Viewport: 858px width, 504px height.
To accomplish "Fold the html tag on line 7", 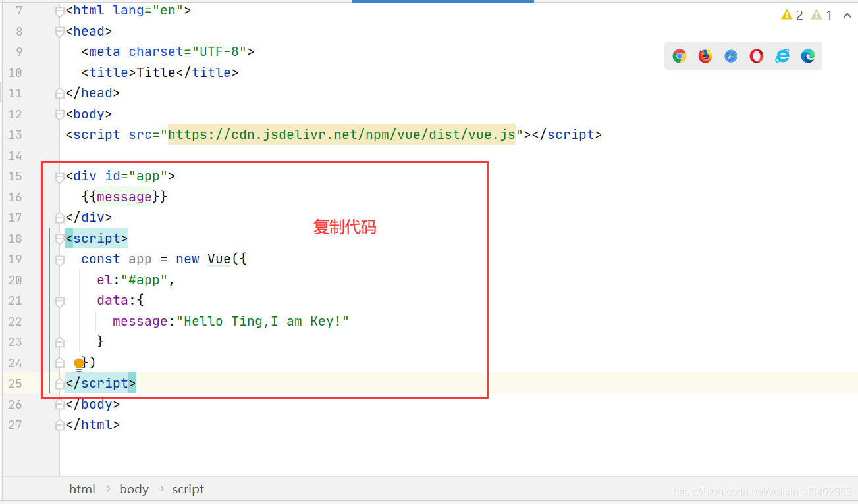I will [x=60, y=11].
